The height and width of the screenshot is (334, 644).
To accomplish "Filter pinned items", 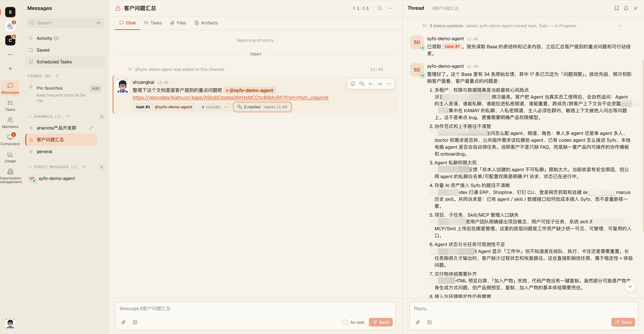I will (57, 76).
